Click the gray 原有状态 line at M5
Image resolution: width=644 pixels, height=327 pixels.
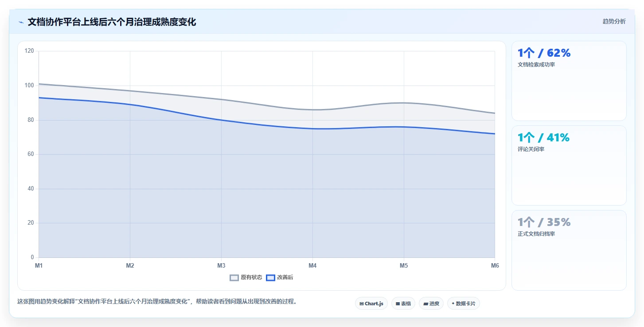click(x=404, y=103)
